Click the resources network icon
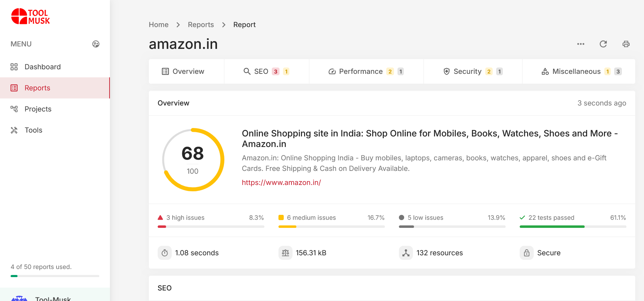Viewport: 644px width, 301px height. click(x=406, y=253)
